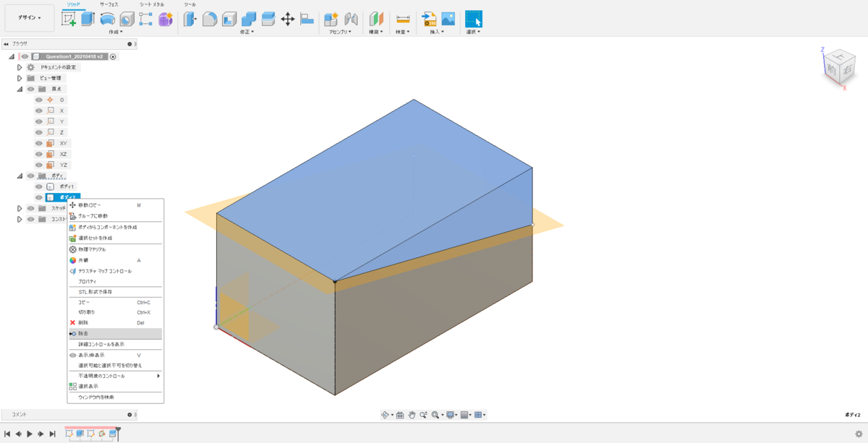Toggle visibility eye of origin point O

point(39,100)
